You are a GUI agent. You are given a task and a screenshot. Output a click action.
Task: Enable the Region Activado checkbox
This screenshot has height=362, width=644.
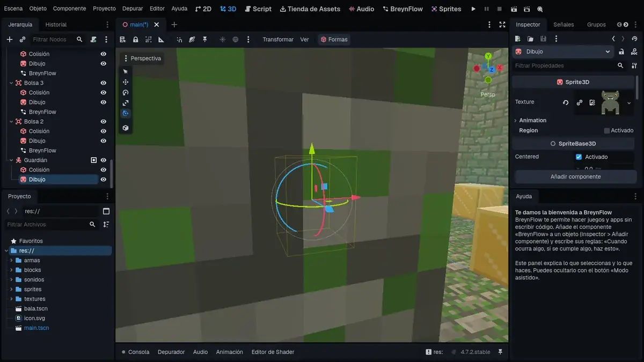pyautogui.click(x=607, y=130)
